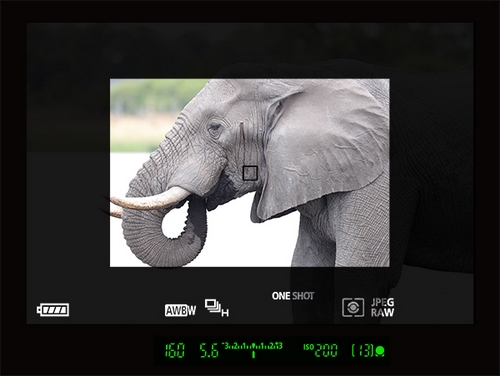Click the [13] maximum burst counter
The image size is (500, 376).
tap(363, 351)
